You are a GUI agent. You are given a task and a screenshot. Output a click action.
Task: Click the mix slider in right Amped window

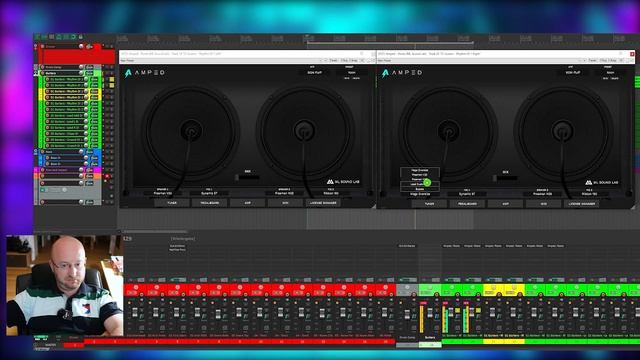[506, 178]
